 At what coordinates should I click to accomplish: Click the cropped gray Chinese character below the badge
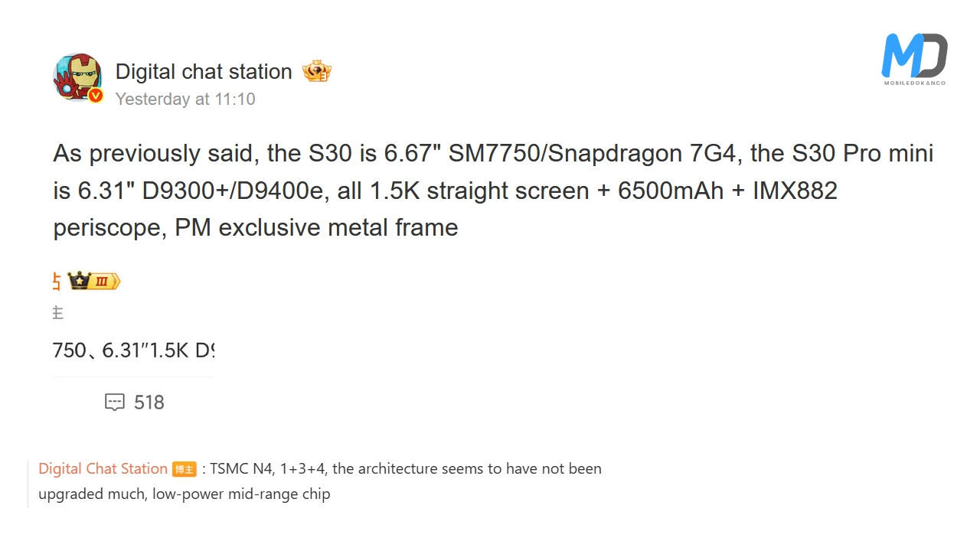[57, 312]
